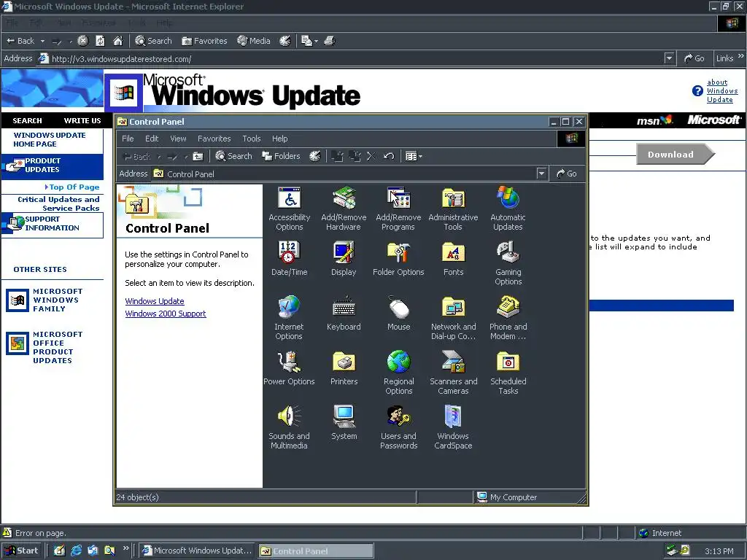Click the Internet Explorer address field
The image size is (747, 560).
[355, 58]
